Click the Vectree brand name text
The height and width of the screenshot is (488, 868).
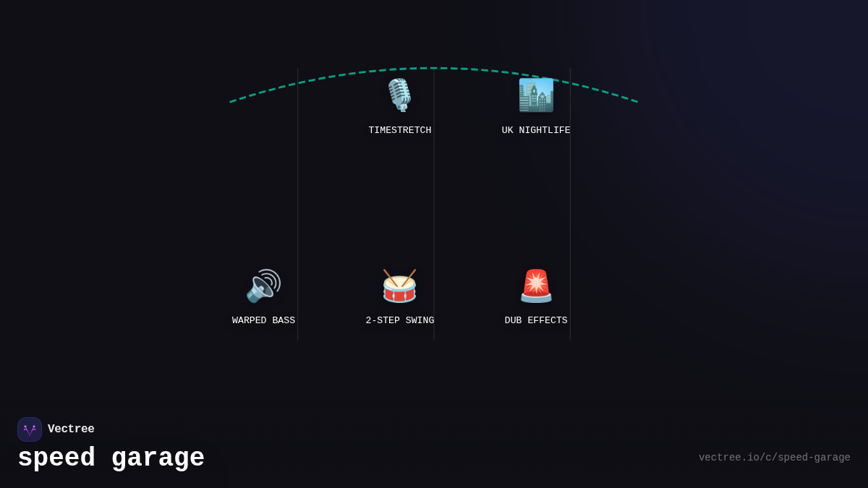point(71,429)
